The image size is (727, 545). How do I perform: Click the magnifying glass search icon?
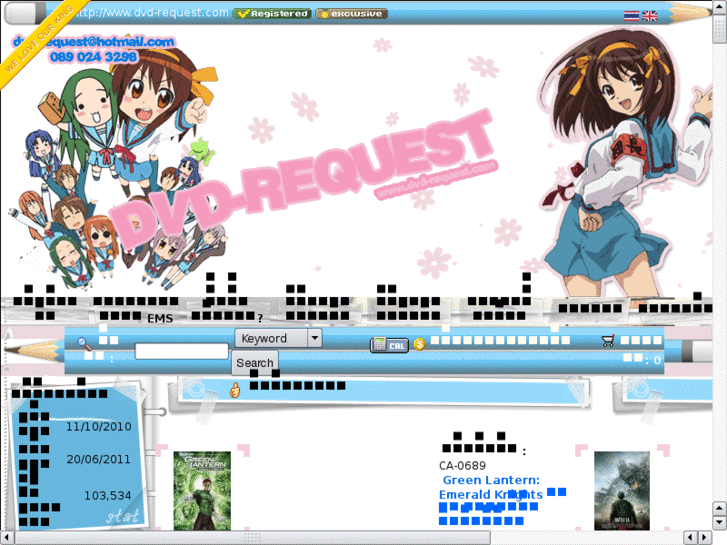[84, 343]
